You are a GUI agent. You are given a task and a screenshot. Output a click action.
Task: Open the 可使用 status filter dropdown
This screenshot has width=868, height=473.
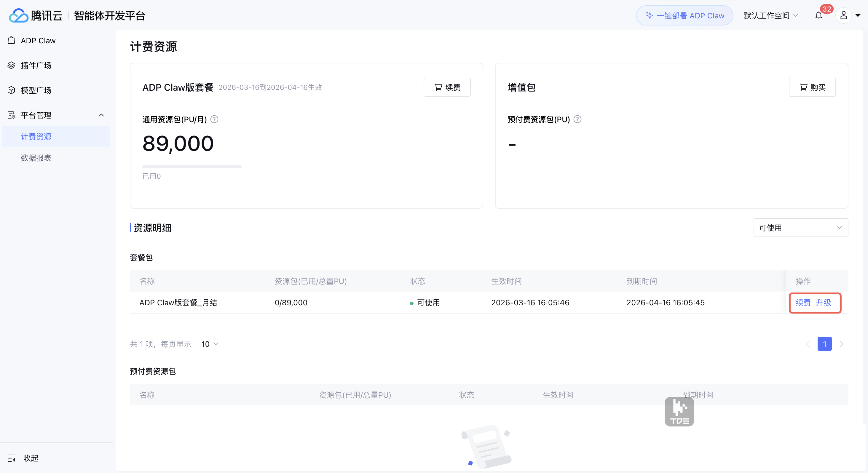[800, 228]
